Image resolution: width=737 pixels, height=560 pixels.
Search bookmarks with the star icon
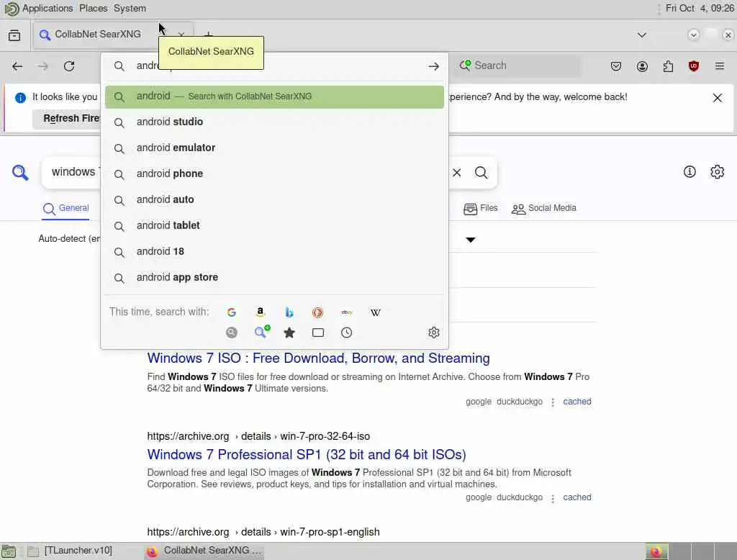pos(289,333)
